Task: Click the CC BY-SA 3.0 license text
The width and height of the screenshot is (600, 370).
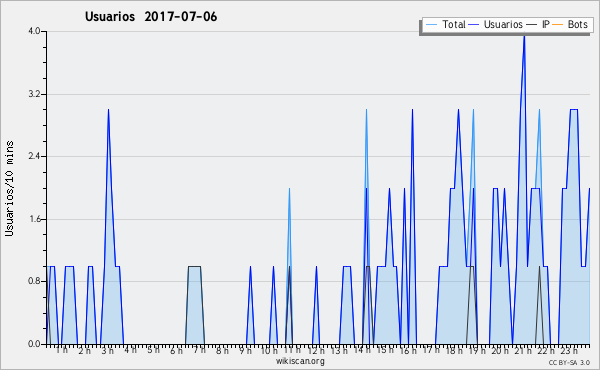Action: (x=569, y=363)
